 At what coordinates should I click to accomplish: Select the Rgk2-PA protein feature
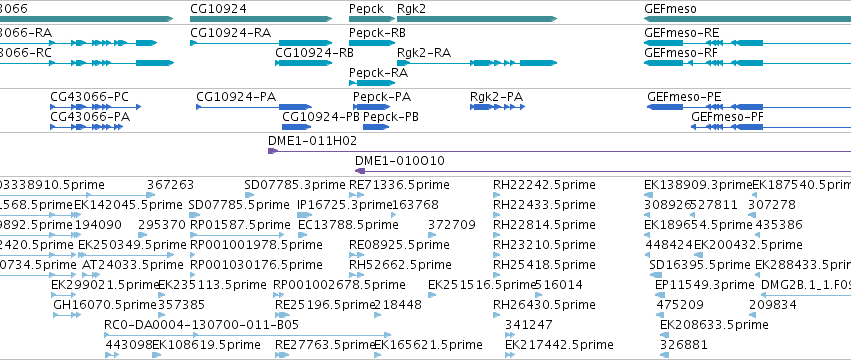497,107
